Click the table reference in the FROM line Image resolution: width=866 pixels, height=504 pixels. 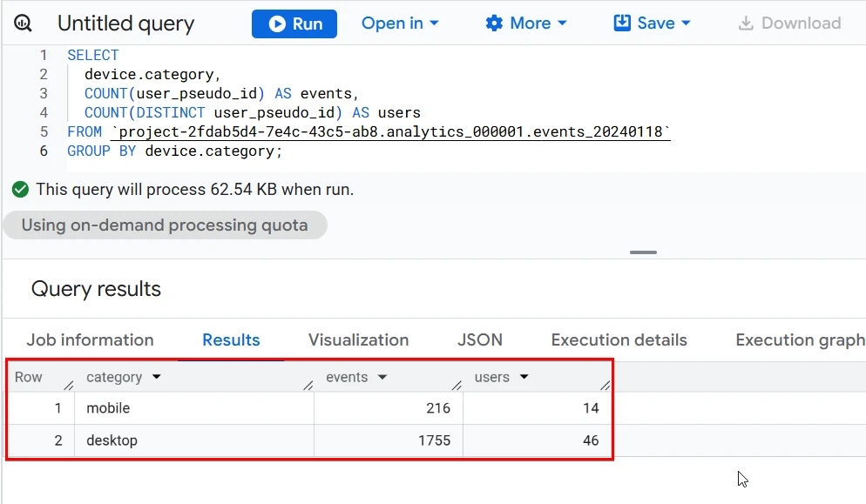390,132
